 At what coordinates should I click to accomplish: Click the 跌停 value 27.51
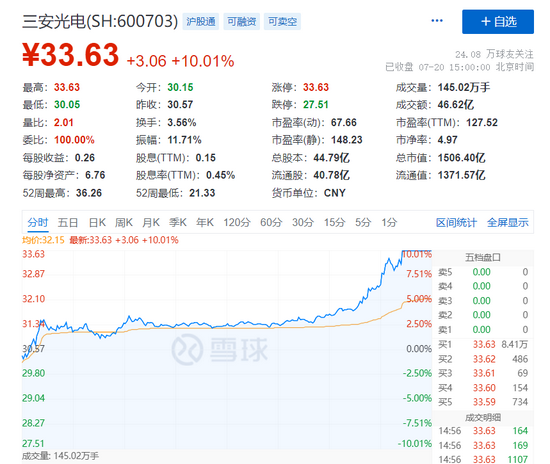tap(316, 105)
